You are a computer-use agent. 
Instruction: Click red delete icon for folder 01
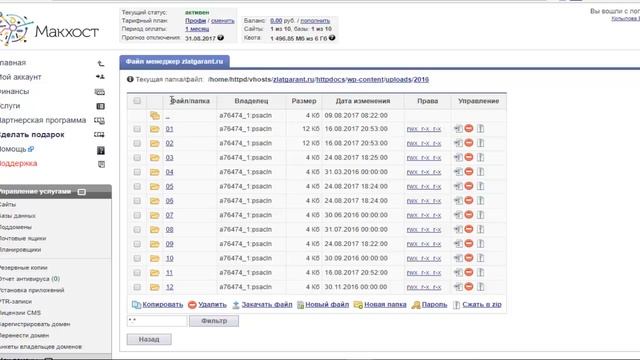tap(469, 128)
